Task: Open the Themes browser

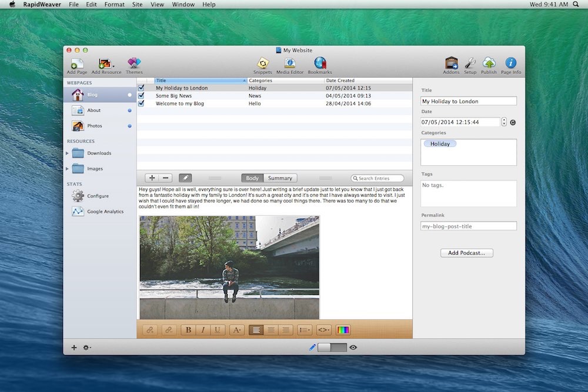Action: click(134, 66)
